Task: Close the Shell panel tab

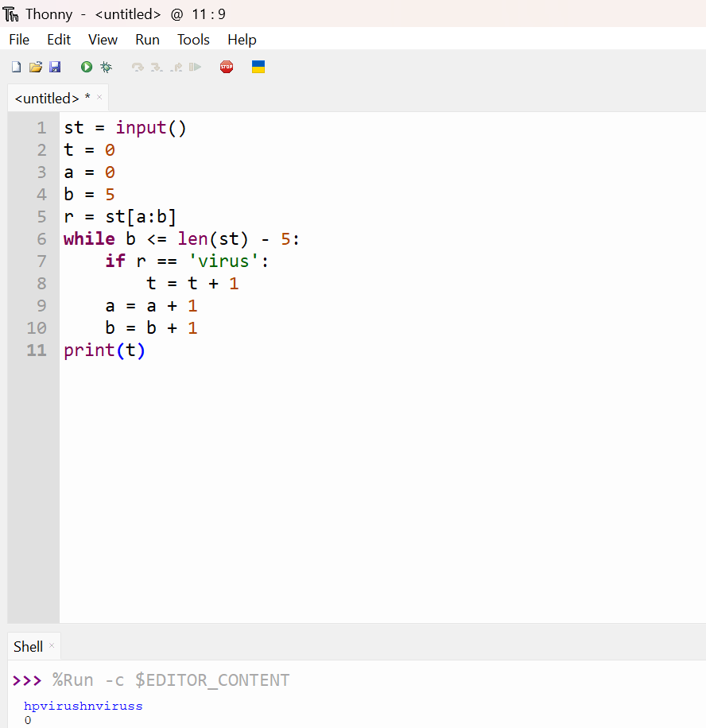Action: 52,646
